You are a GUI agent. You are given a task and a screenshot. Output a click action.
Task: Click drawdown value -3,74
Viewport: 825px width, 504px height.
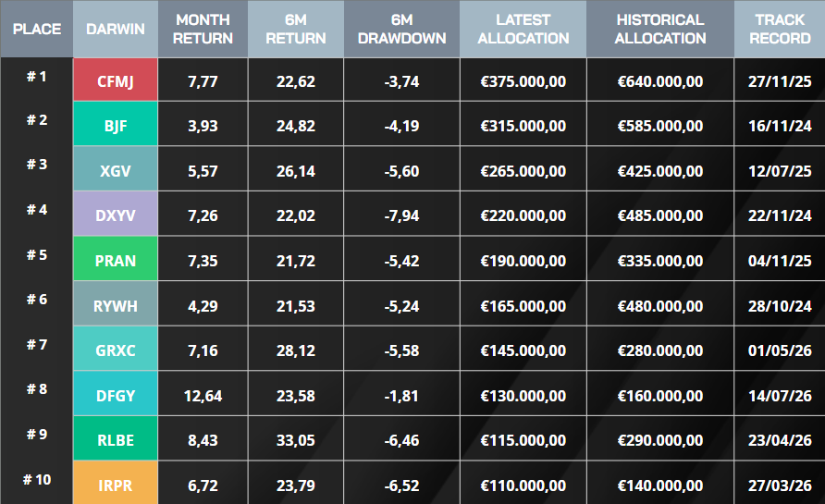pyautogui.click(x=401, y=81)
